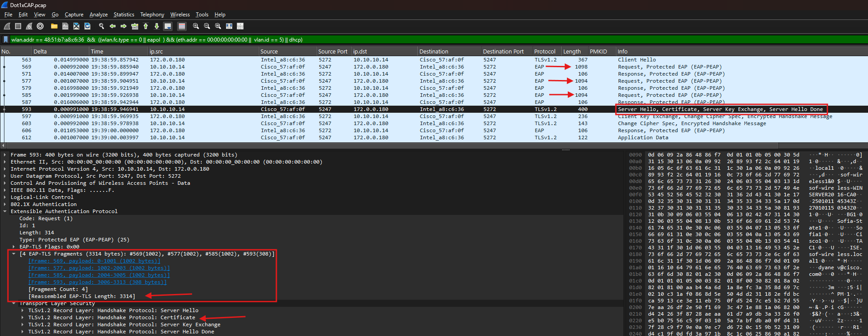Reload the capture file

87,27
